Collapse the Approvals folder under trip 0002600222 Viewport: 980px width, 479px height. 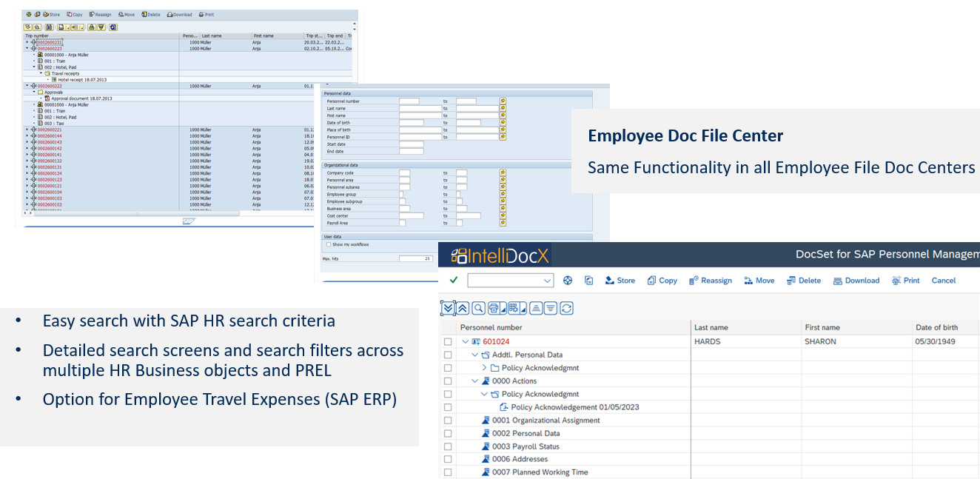35,92
